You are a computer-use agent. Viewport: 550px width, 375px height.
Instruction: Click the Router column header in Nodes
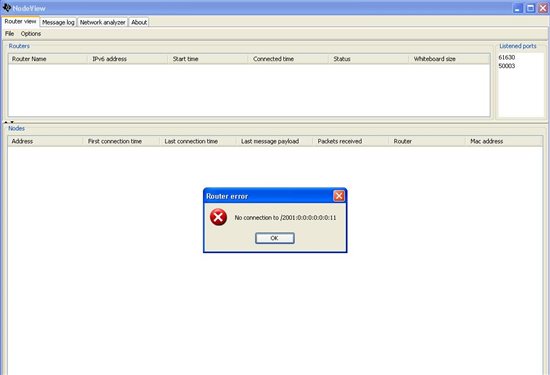click(428, 141)
